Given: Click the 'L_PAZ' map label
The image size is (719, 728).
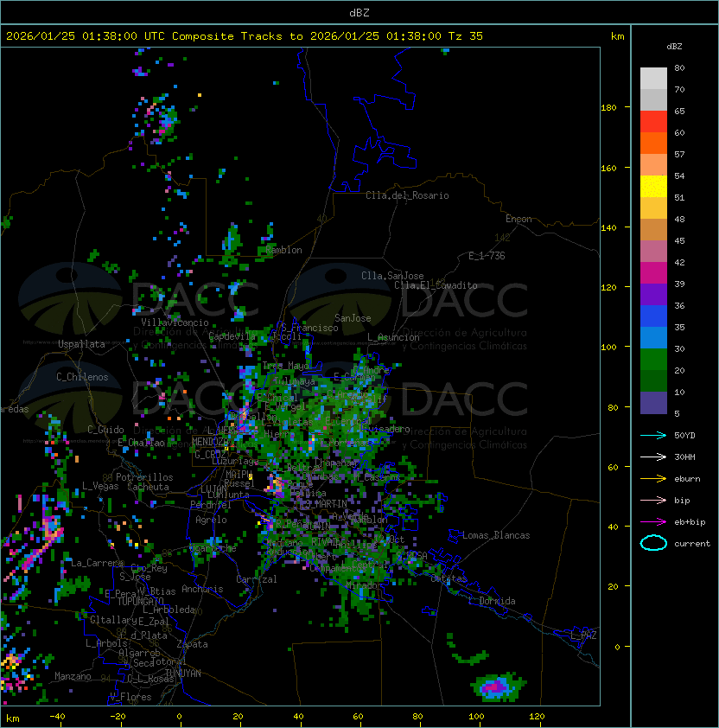Looking at the screenshot, I should pyautogui.click(x=583, y=635).
